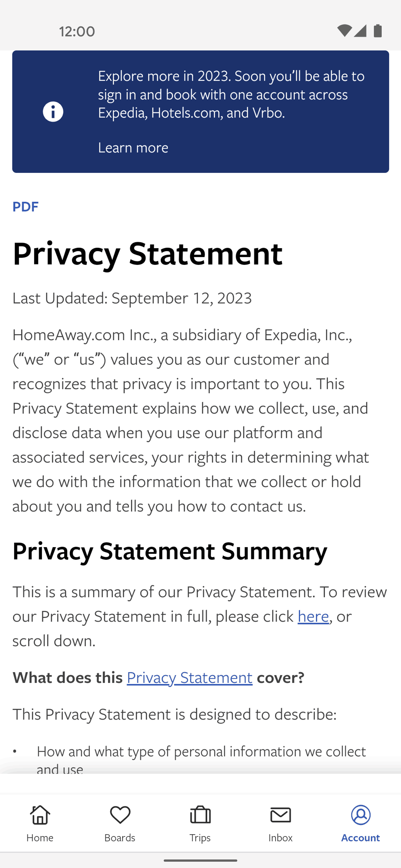Tap the Wi-Fi status icon
The width and height of the screenshot is (401, 868).
(344, 31)
